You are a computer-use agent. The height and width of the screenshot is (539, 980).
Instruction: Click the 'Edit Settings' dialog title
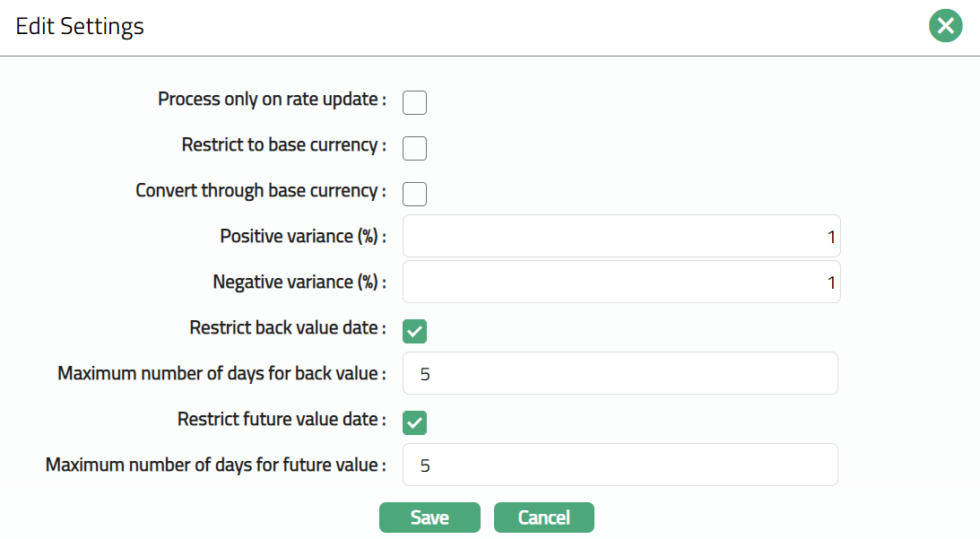coord(80,26)
